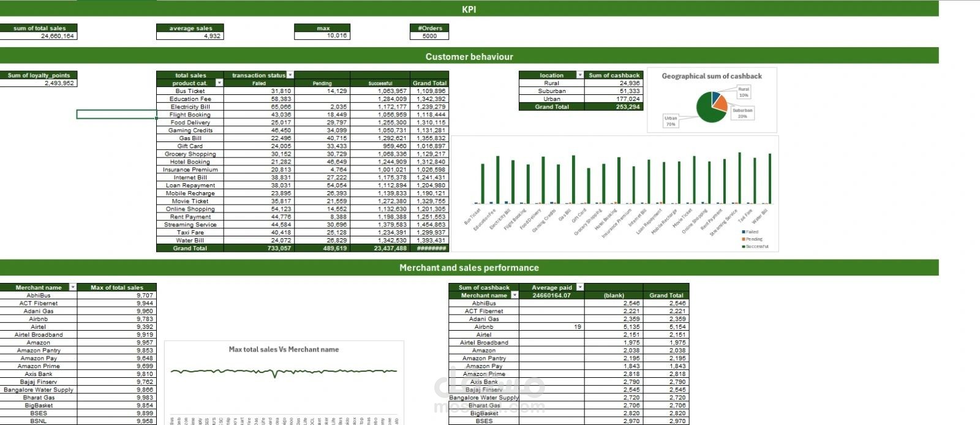Screen dimensions: 980x425
Task: Click the ACT Fibernet max sales value 9,944
Action: (x=116, y=303)
